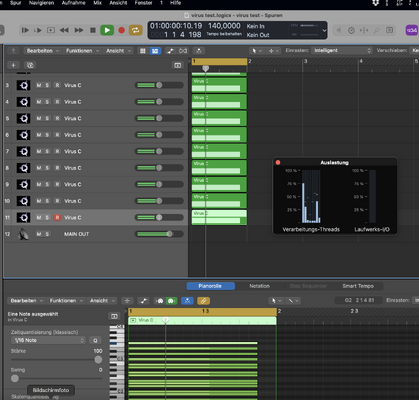Toggle blue catch playhead icon in piano roll
Image resolution: width=419 pixels, height=400 pixels.
pos(187,301)
